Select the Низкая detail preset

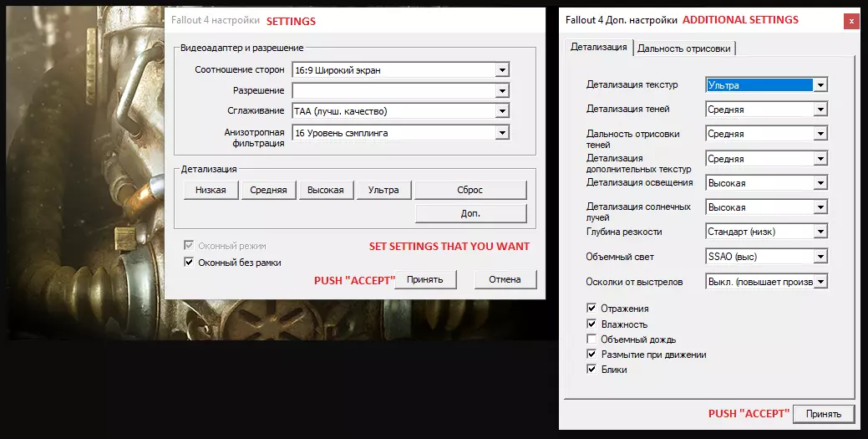click(x=211, y=190)
